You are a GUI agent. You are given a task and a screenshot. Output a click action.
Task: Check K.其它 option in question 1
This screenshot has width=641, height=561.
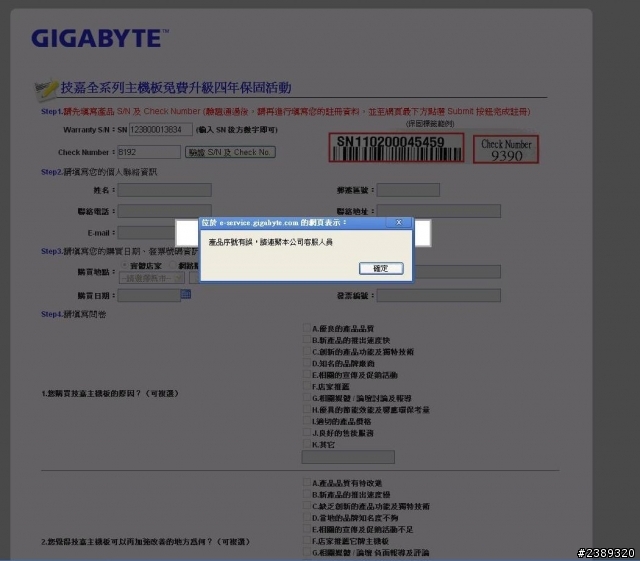307,444
